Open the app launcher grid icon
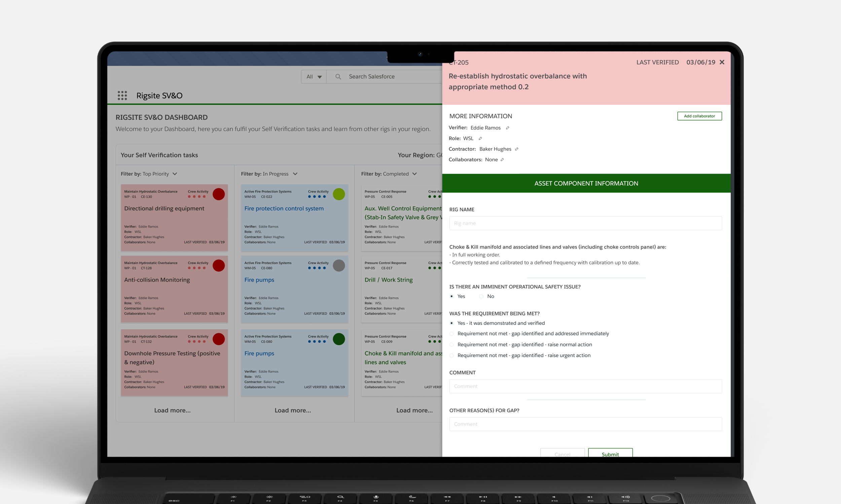 point(122,95)
